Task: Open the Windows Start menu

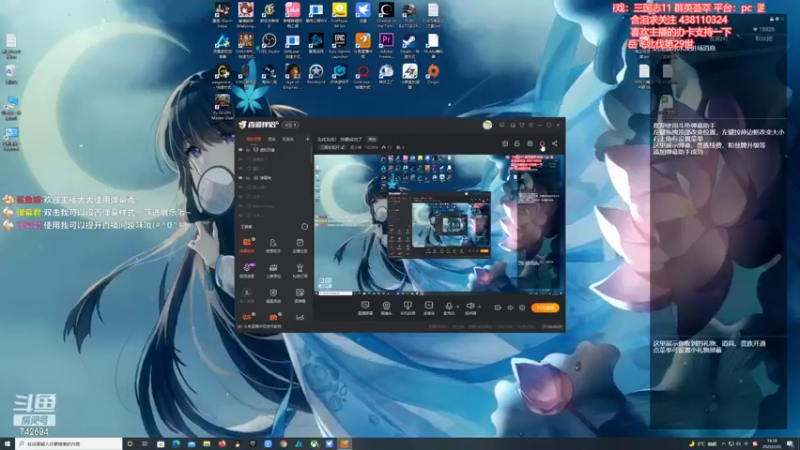Action: point(7,444)
